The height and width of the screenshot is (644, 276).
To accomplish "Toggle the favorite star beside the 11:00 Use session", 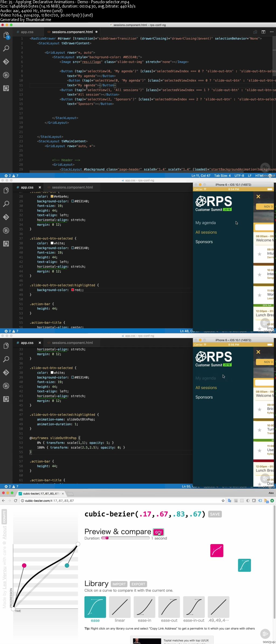I will 260,450.
